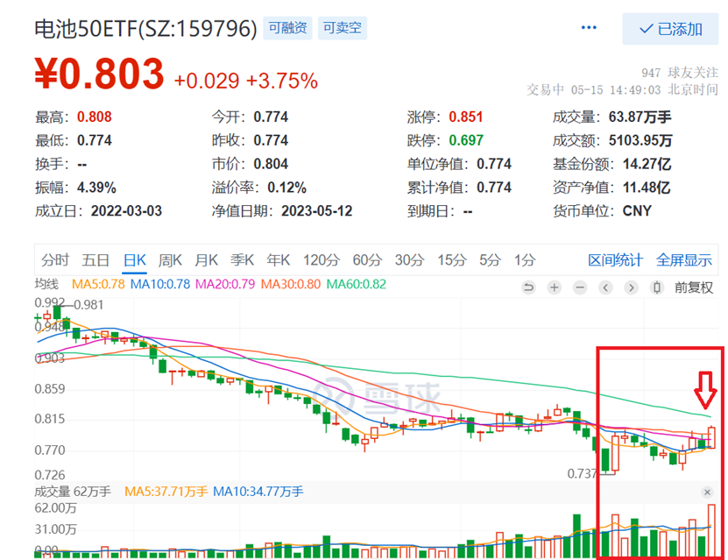Switch to the 分时 chart tab
Screen dimensions: 728x560
pyautogui.click(x=55, y=260)
